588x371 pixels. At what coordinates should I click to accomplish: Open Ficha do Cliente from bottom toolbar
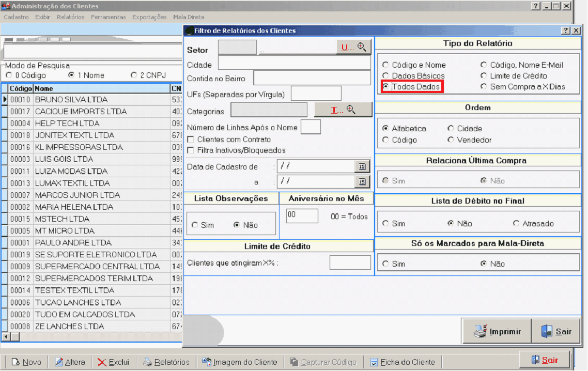tap(403, 362)
